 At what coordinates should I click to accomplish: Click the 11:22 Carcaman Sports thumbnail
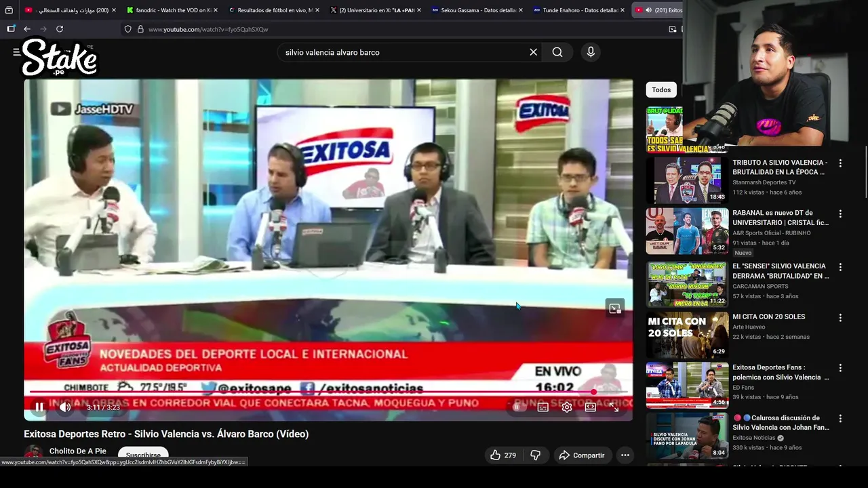(x=687, y=284)
